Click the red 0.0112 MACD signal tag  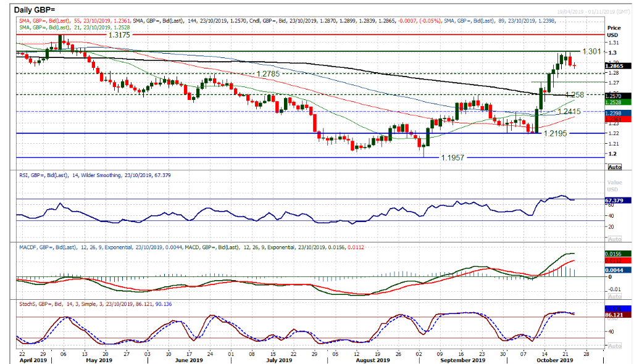(x=617, y=260)
